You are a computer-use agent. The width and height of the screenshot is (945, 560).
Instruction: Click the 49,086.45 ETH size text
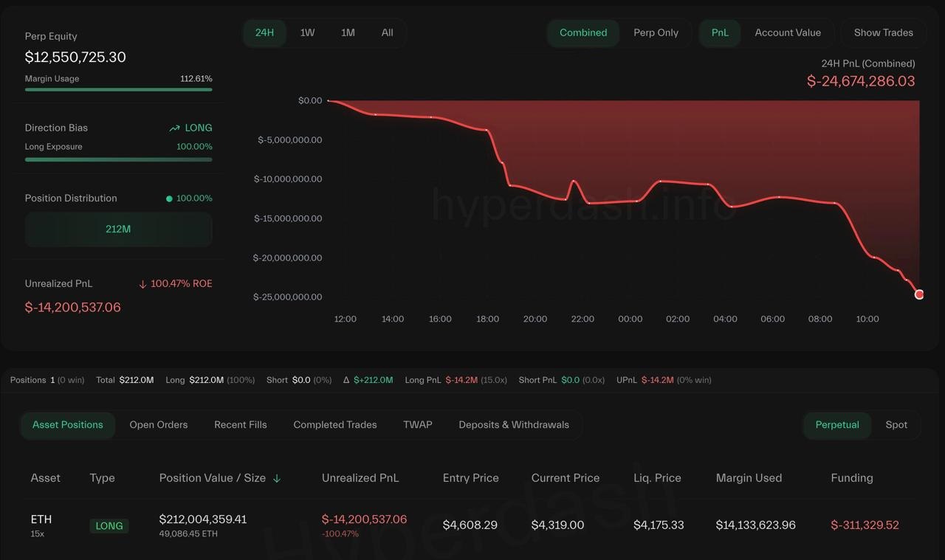(189, 534)
